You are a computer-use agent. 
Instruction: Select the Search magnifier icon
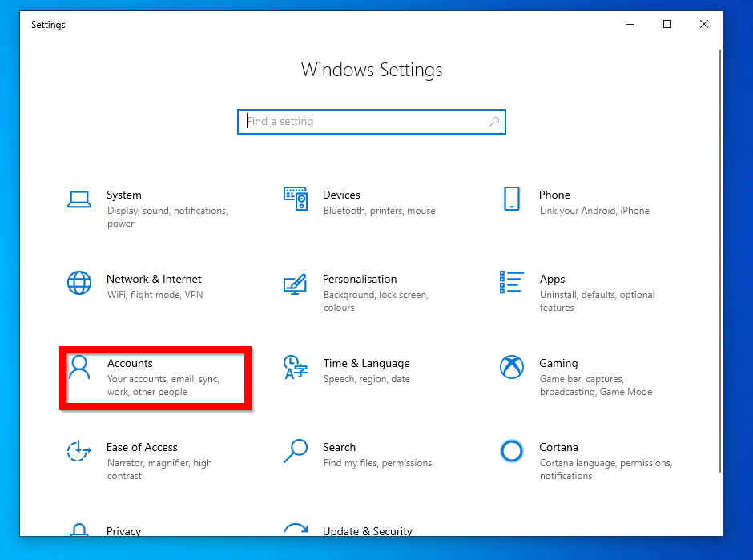click(x=296, y=451)
